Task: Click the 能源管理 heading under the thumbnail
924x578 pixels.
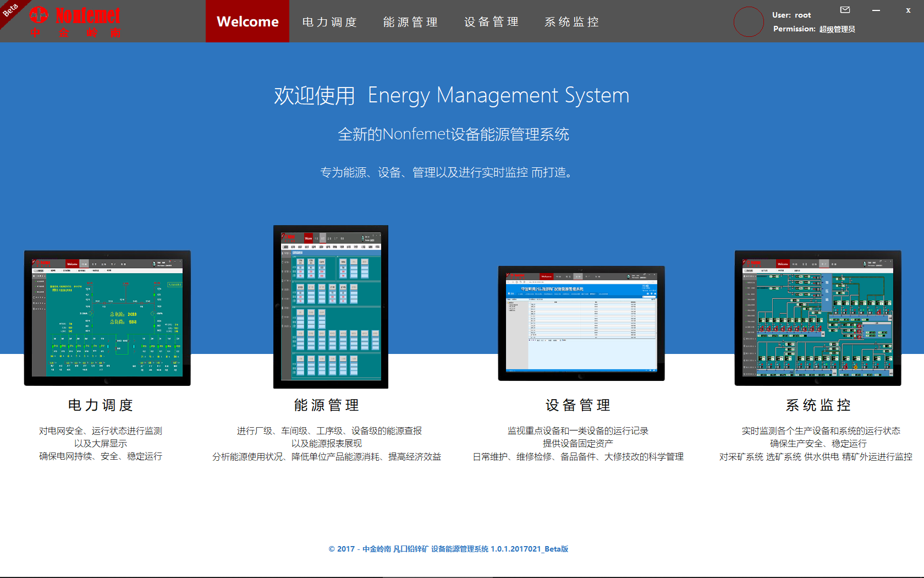Action: pyautogui.click(x=327, y=405)
